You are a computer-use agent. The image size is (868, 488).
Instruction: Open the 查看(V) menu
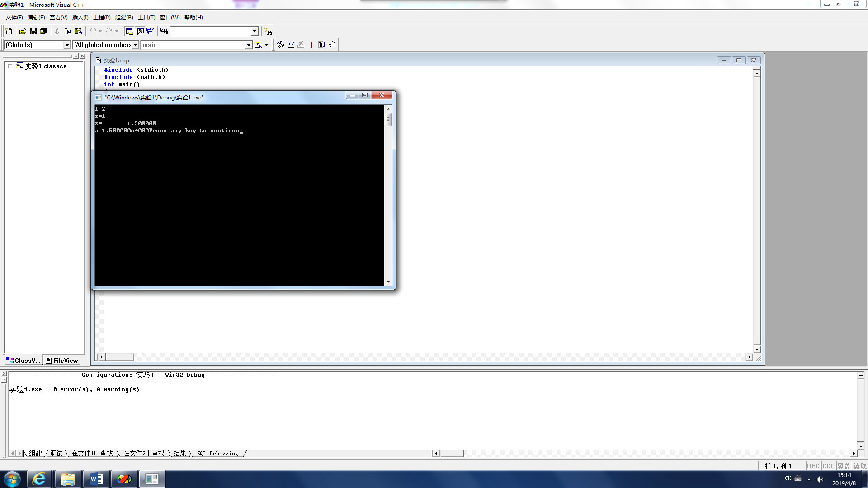[58, 18]
